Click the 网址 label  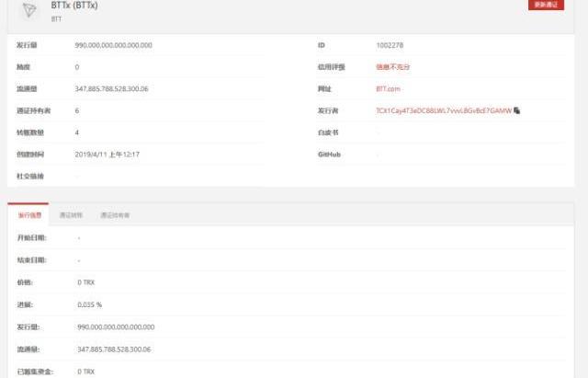click(x=324, y=89)
